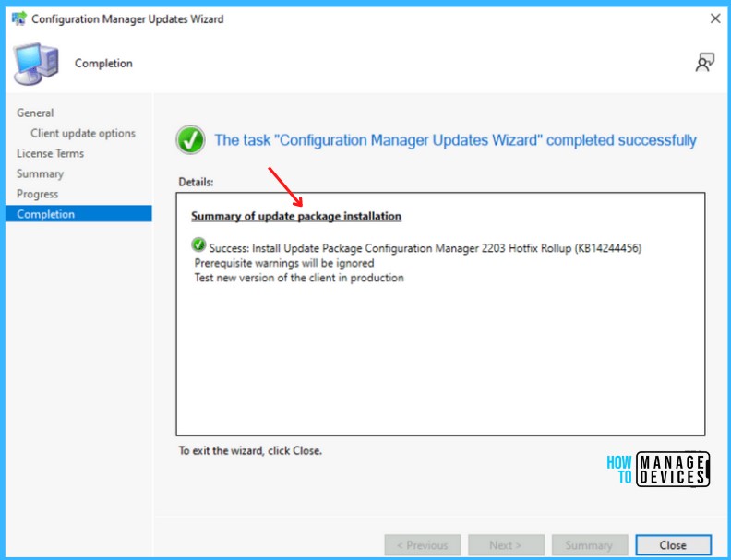The height and width of the screenshot is (560, 731).
Task: Click the disabled Previous button
Action: point(423,544)
